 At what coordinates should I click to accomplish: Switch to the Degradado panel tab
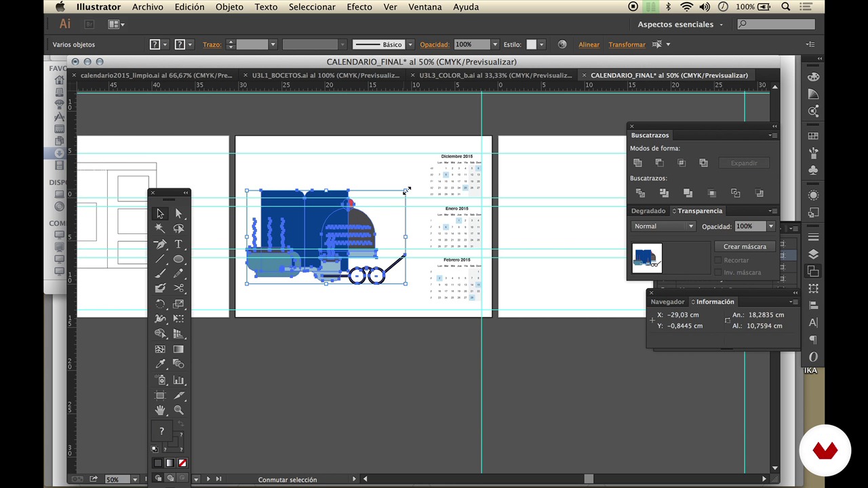tap(648, 211)
